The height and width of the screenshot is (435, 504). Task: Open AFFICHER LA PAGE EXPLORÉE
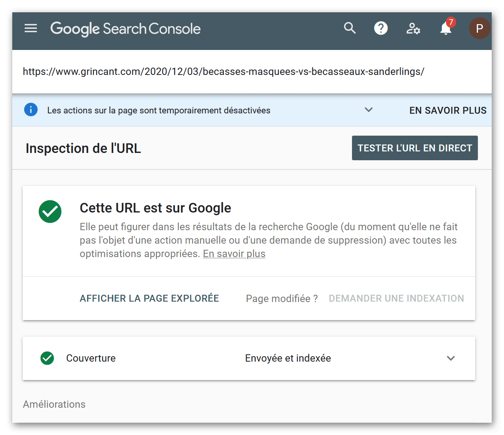tap(149, 298)
